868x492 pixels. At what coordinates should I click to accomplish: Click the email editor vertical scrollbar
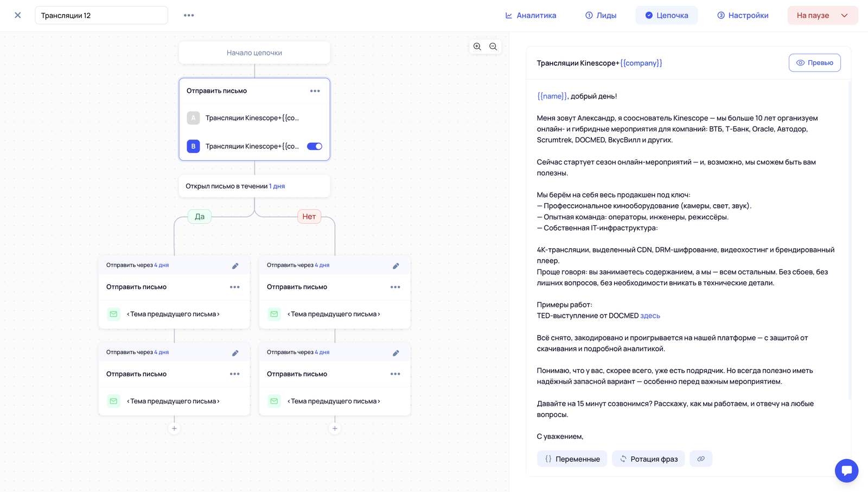pos(850,240)
